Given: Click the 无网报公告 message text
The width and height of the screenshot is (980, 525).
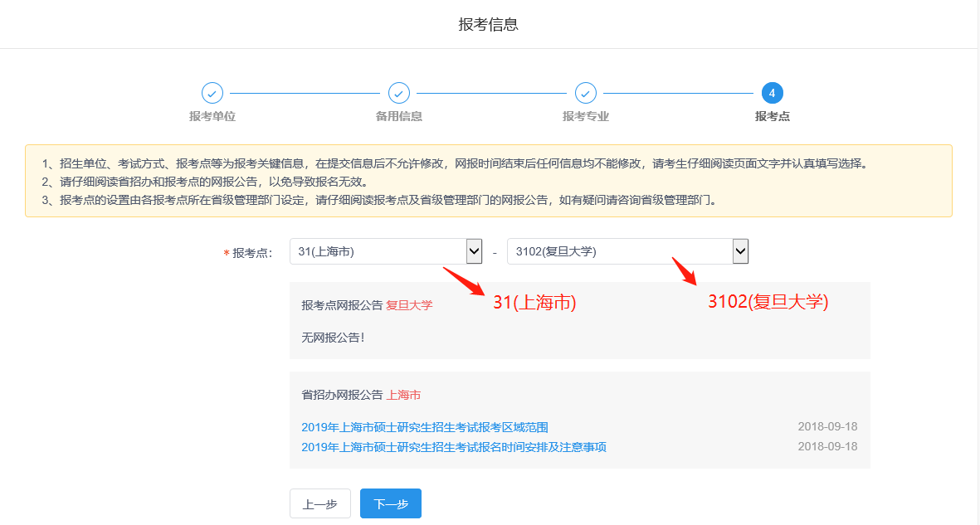Looking at the screenshot, I should pyautogui.click(x=333, y=337).
